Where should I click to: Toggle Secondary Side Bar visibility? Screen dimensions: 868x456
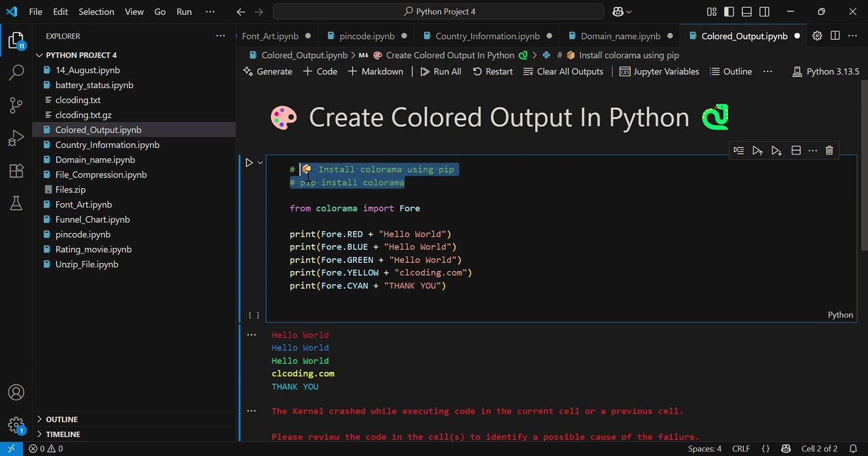(765, 11)
